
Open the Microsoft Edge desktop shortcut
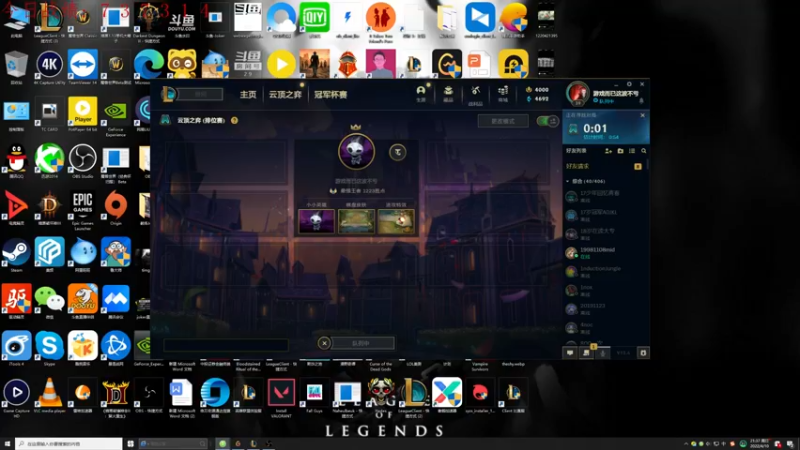[x=148, y=66]
